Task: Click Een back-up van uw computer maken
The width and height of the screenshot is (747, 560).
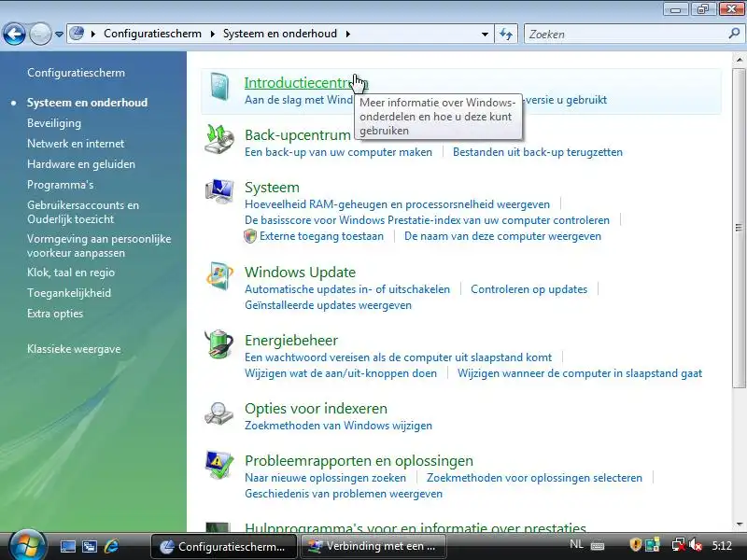Action: pyautogui.click(x=338, y=152)
